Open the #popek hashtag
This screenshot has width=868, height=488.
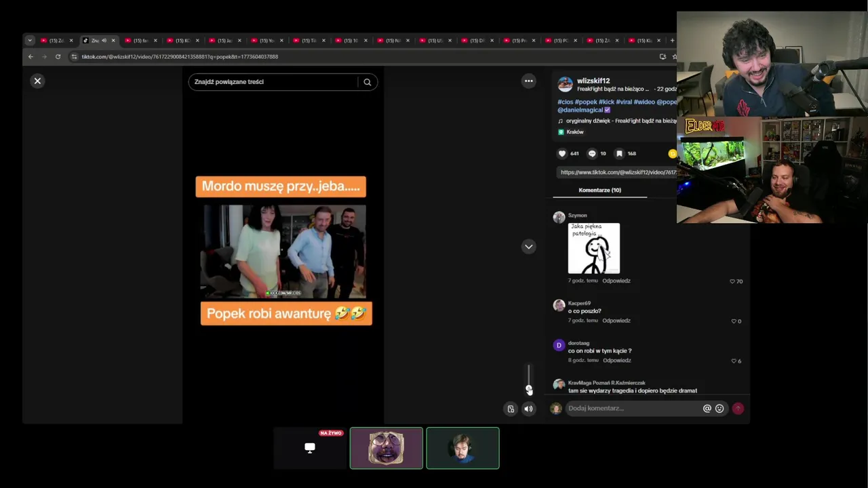pyautogui.click(x=586, y=102)
